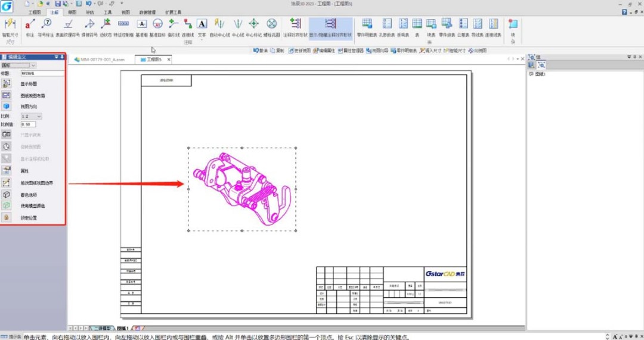The height and width of the screenshot is (340, 644).
Task: Click the 比例值 scale value field
Action: pos(28,124)
